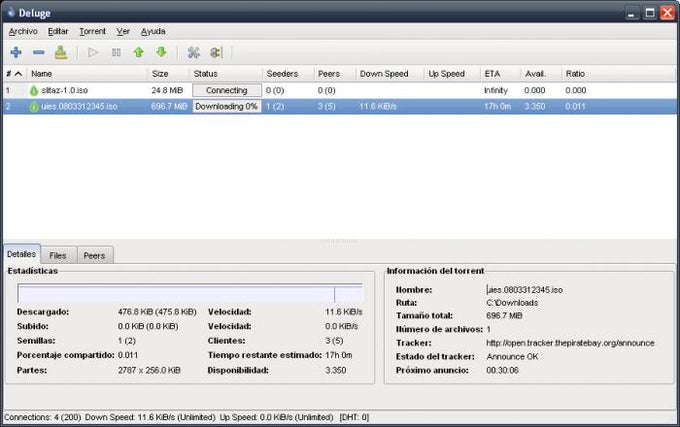Click the 0.011 ratio cell in list

(575, 107)
